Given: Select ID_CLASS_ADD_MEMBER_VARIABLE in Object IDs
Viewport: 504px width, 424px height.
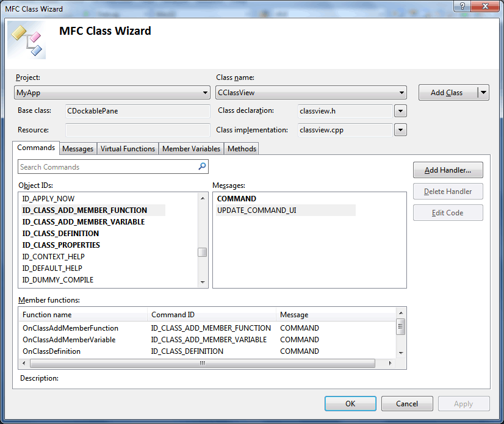Looking at the screenshot, I should pyautogui.click(x=83, y=222).
